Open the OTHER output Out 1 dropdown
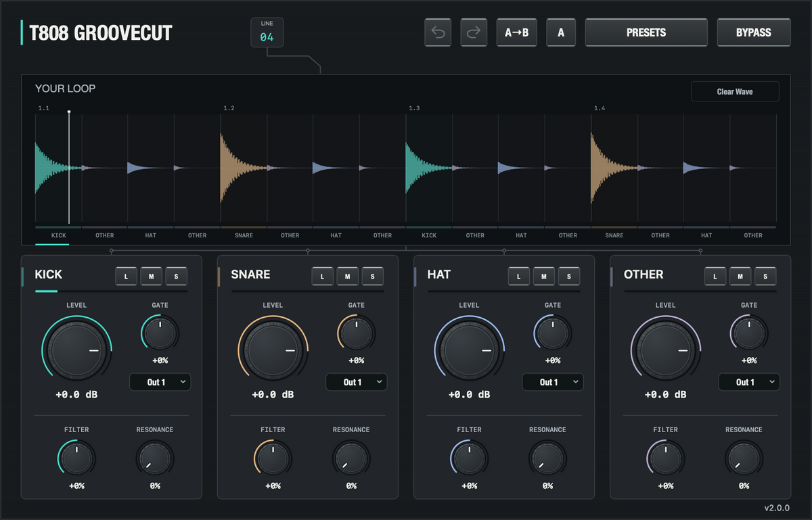Image resolution: width=812 pixels, height=520 pixels. 749,382
